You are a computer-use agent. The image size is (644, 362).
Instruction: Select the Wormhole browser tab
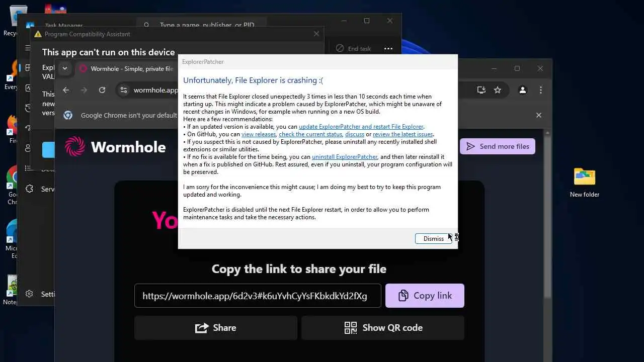[x=126, y=68]
